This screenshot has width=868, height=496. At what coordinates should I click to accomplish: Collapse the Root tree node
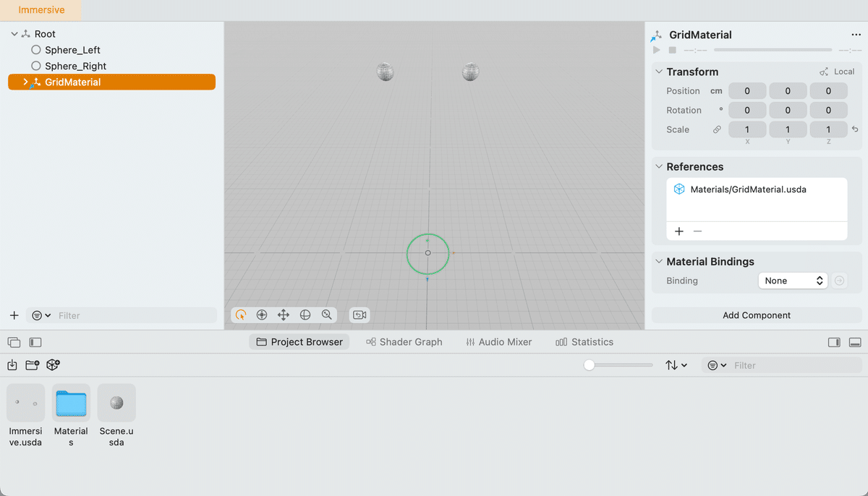(x=14, y=34)
